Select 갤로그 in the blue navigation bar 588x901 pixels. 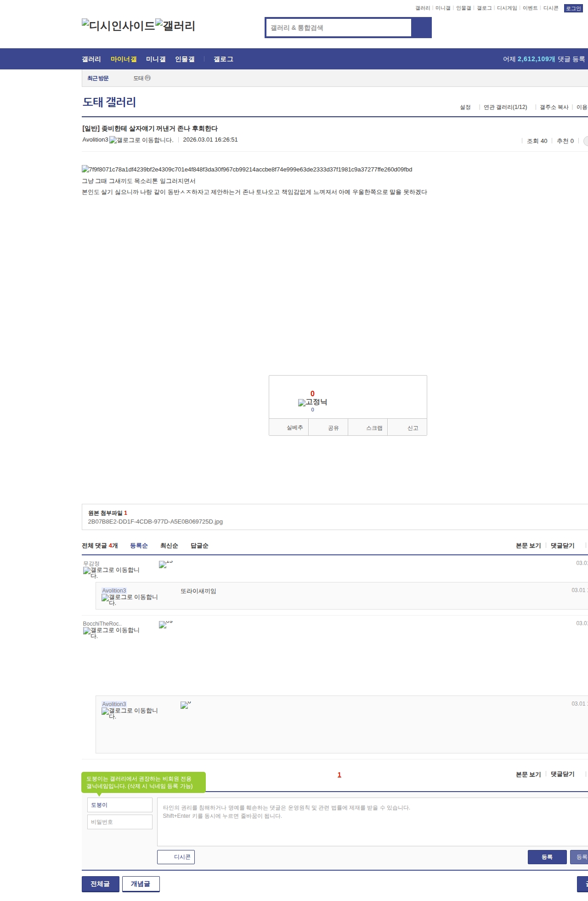click(x=223, y=59)
